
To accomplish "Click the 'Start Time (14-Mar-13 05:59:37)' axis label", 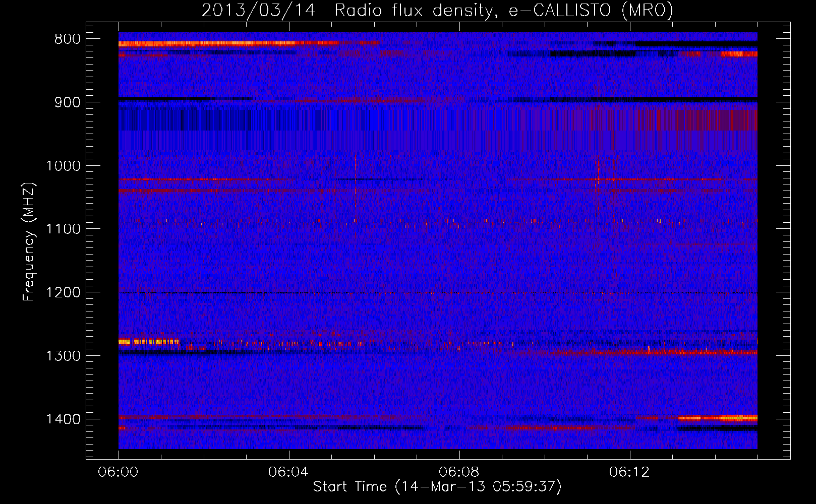I will (x=437, y=486).
